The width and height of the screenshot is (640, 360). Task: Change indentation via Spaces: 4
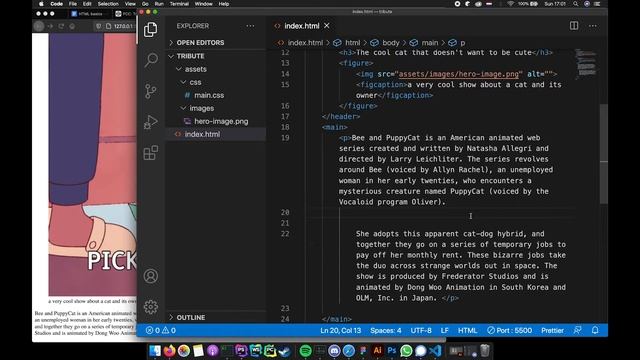pos(386,330)
